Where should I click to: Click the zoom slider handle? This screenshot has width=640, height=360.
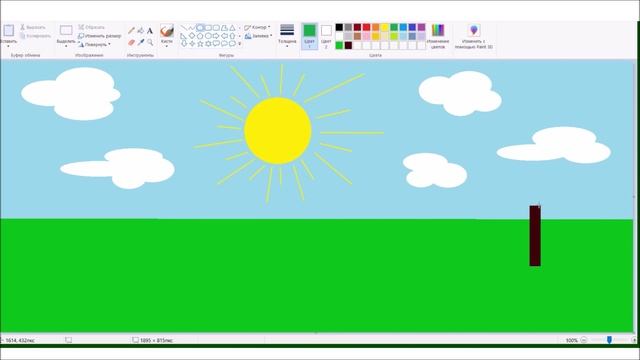(609, 340)
